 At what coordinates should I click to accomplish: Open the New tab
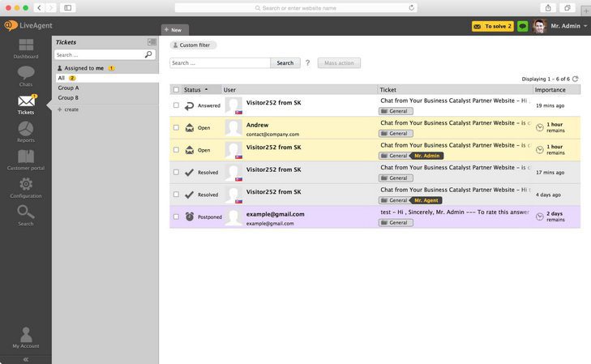pos(174,30)
